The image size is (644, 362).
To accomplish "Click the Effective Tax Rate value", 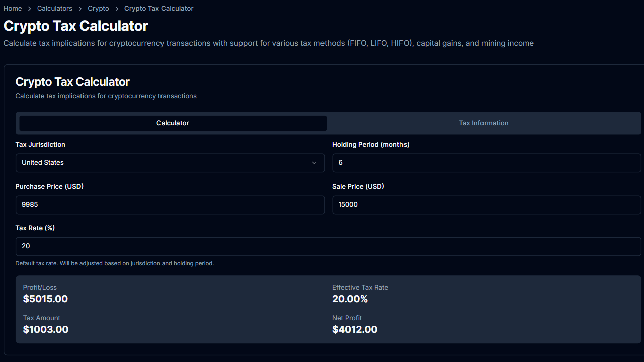I will (349, 299).
